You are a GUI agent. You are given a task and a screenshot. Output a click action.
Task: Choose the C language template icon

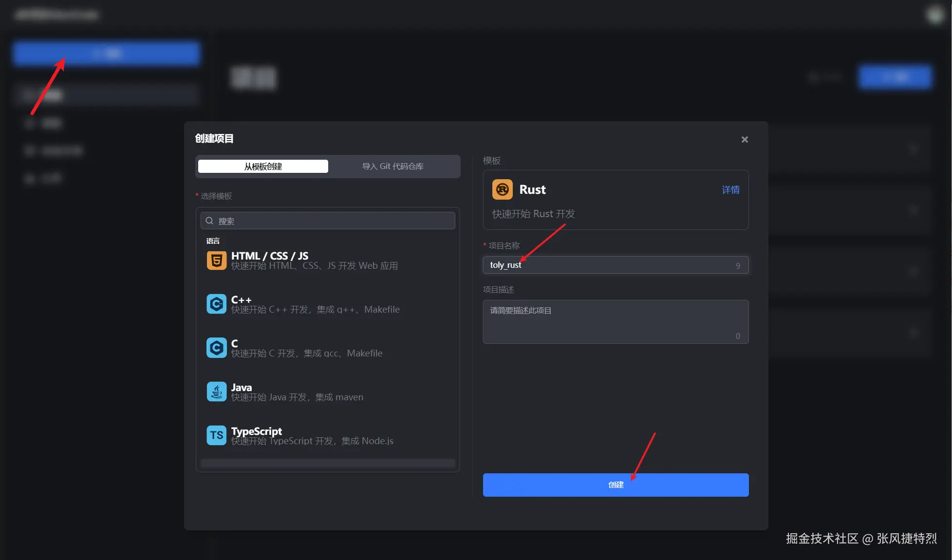(x=216, y=348)
